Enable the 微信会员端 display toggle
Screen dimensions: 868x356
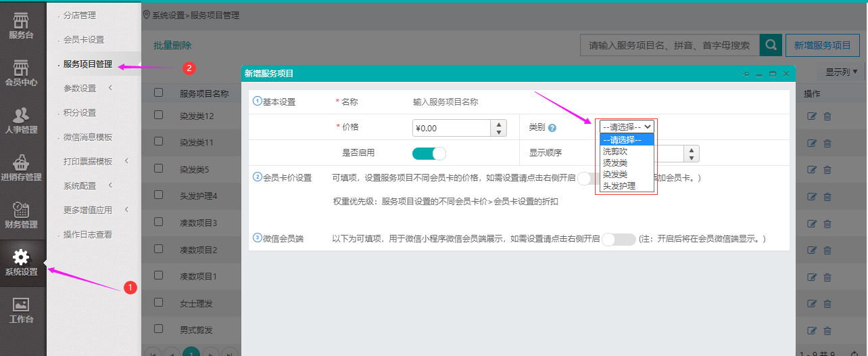coord(619,239)
